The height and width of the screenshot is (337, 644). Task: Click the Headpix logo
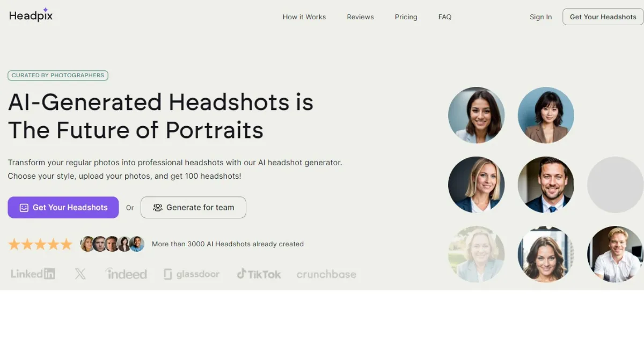pos(31,16)
